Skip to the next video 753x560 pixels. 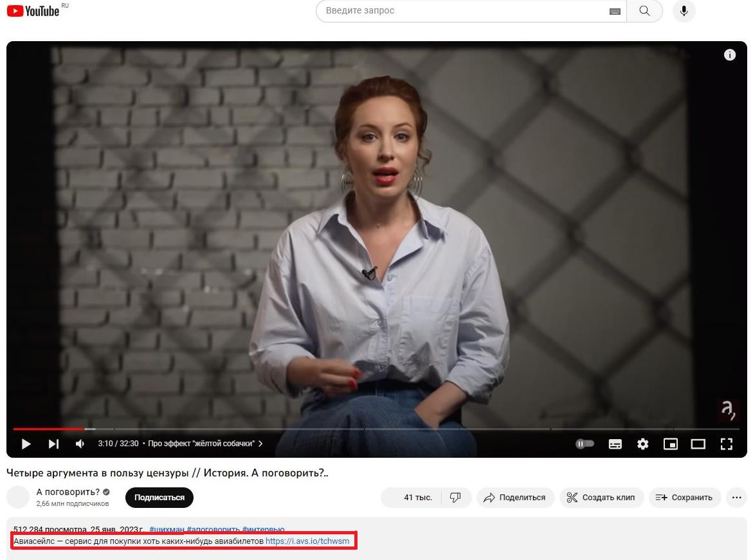point(53,444)
